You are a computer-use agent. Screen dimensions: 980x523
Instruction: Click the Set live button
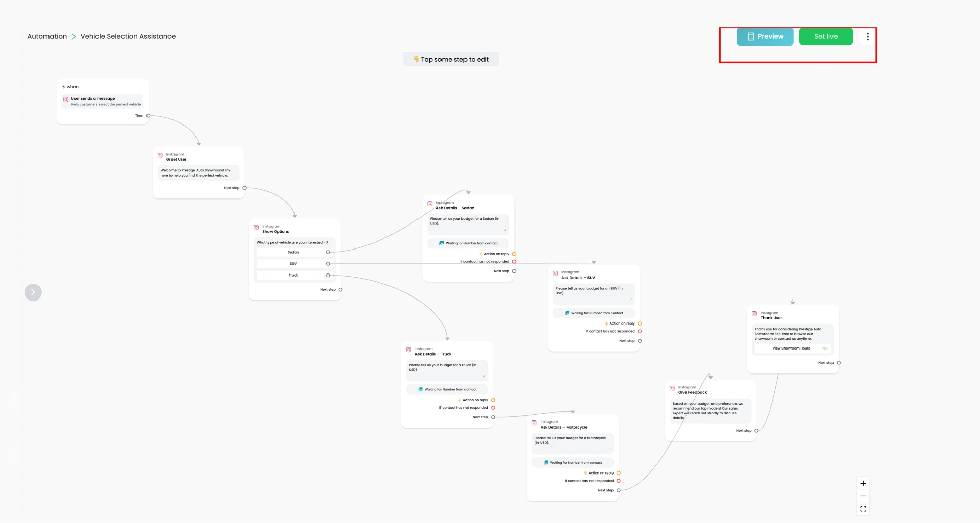click(x=826, y=37)
